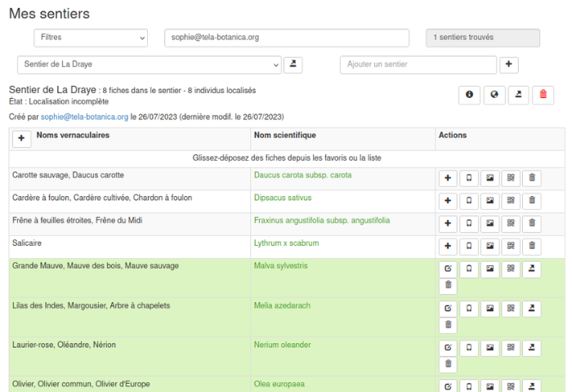
Task: Open the Filtres dropdown
Action: click(x=90, y=38)
